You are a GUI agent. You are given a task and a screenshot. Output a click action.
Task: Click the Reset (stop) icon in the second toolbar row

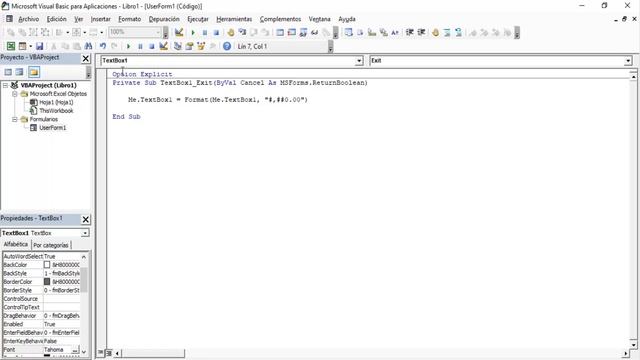point(151,46)
